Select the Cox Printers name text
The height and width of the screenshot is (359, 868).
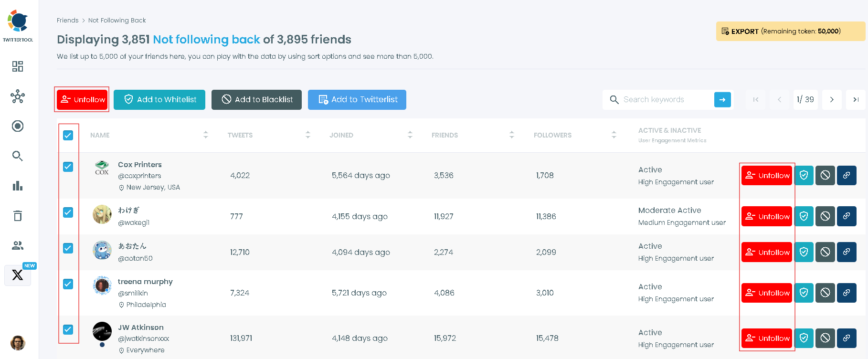pyautogui.click(x=140, y=165)
